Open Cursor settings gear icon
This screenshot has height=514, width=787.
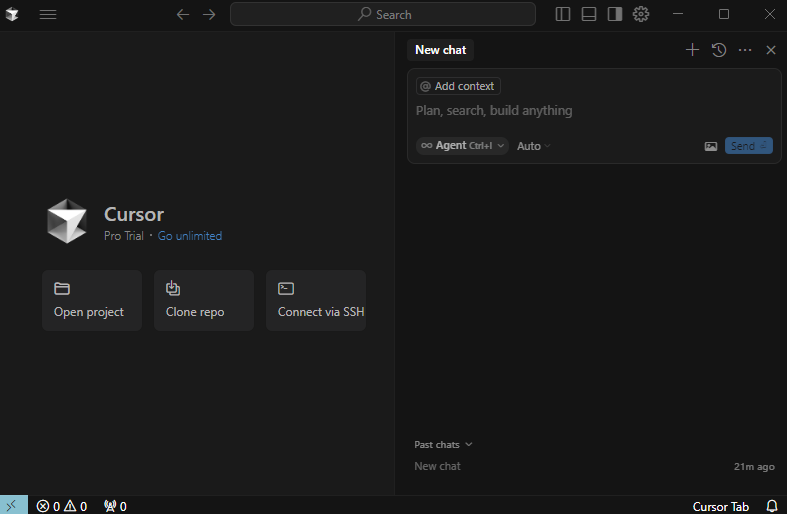pyautogui.click(x=641, y=14)
